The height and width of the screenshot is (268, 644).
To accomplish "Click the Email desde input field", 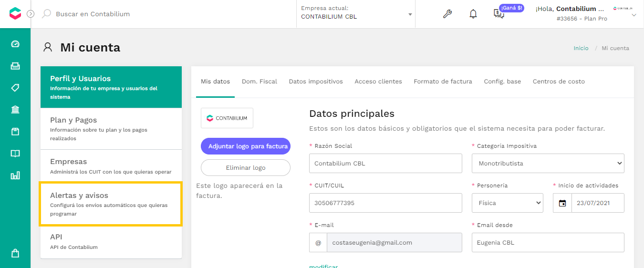I will pyautogui.click(x=548, y=242).
